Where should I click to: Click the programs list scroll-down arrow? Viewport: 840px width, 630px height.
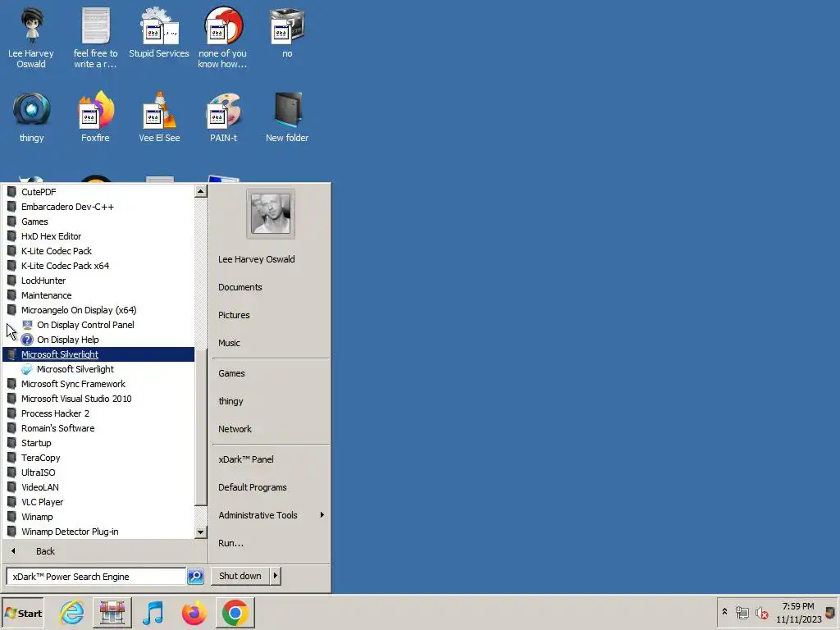[201, 532]
